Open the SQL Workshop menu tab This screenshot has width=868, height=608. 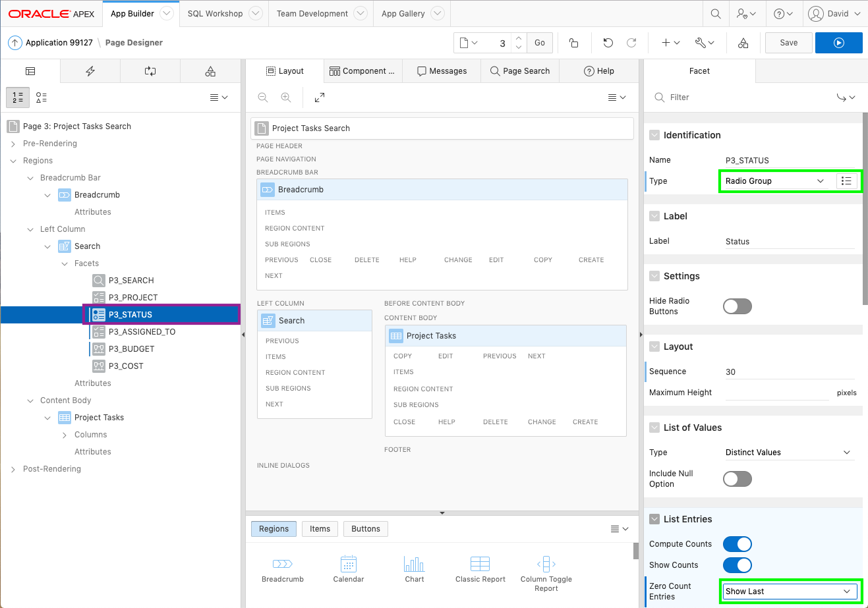pos(215,14)
